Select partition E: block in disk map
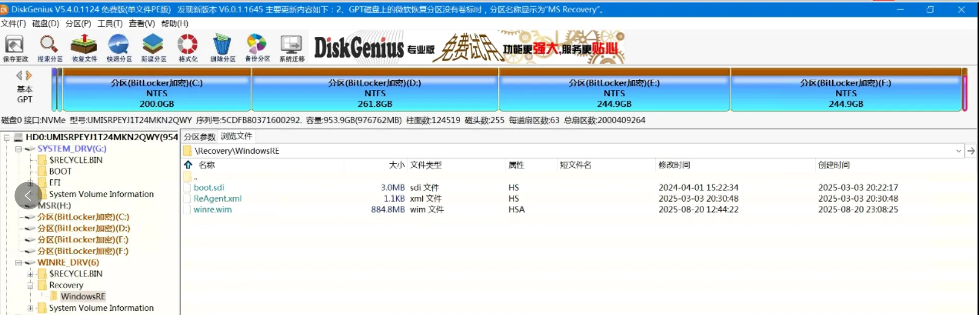This screenshot has height=315, width=980. 614,89
